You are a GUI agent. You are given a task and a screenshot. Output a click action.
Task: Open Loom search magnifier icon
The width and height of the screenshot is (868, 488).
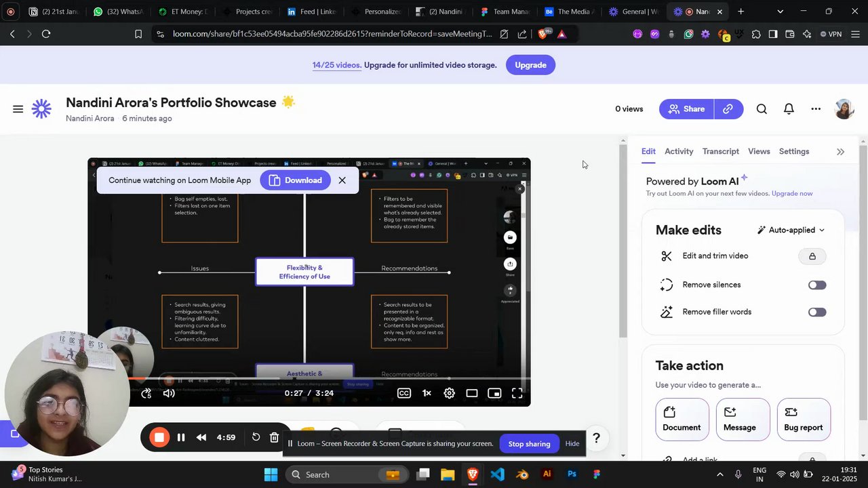[x=762, y=109]
